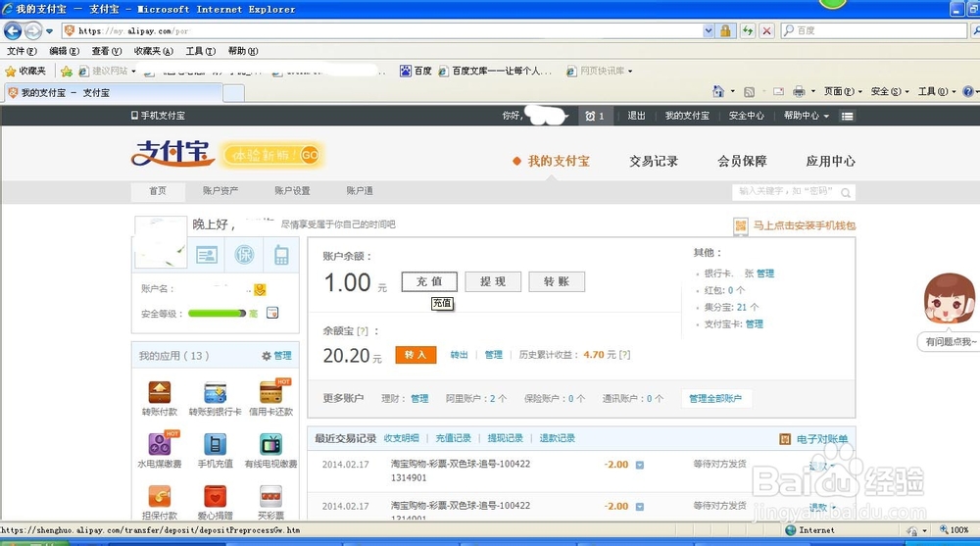
Task: Click the 保 insurance circle icon
Action: (244, 254)
